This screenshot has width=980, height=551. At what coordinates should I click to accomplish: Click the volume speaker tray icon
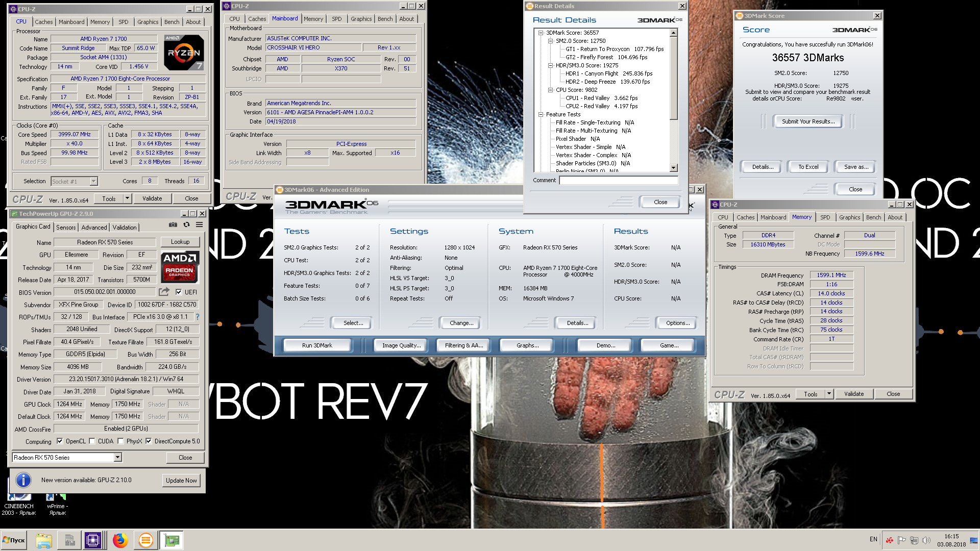click(926, 540)
